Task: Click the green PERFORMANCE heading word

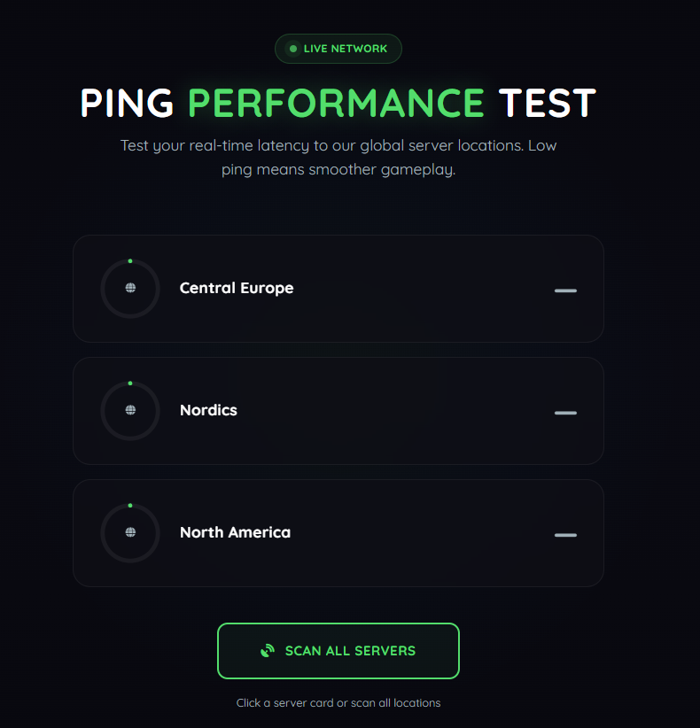Action: (337, 104)
